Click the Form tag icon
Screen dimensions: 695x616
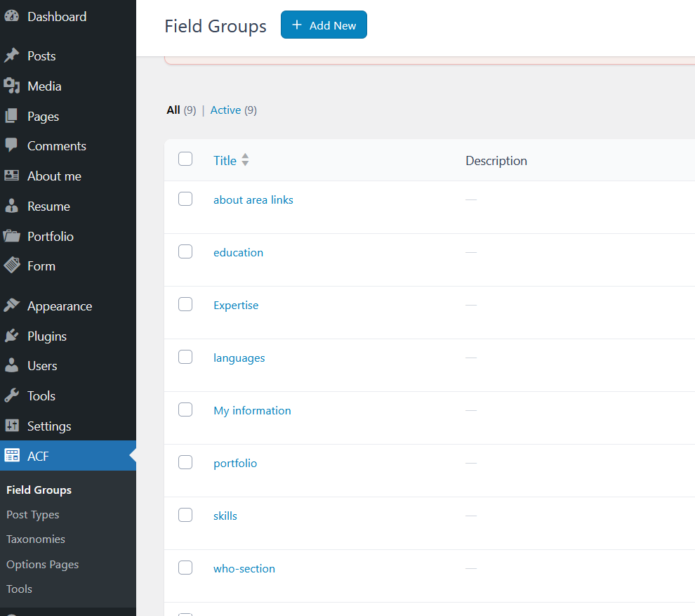11,266
